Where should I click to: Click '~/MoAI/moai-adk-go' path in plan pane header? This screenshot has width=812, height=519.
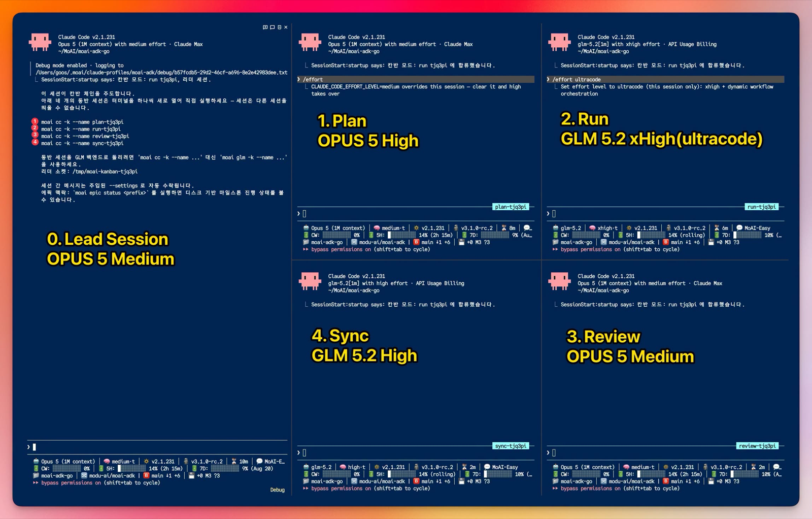(x=354, y=51)
